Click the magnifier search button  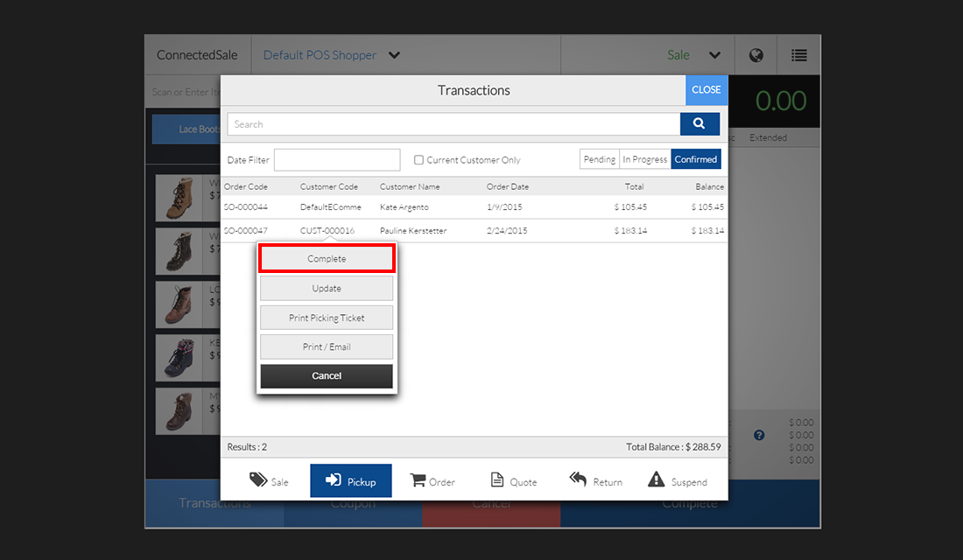point(699,124)
